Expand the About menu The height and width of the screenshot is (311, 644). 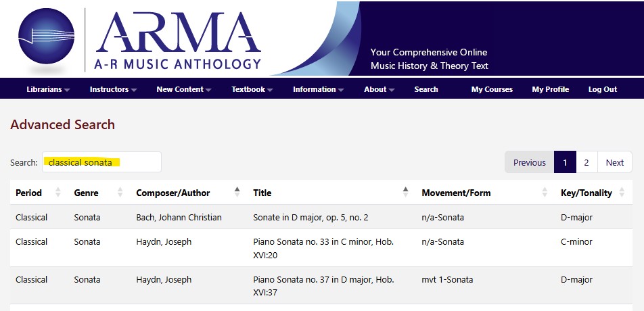click(x=379, y=89)
